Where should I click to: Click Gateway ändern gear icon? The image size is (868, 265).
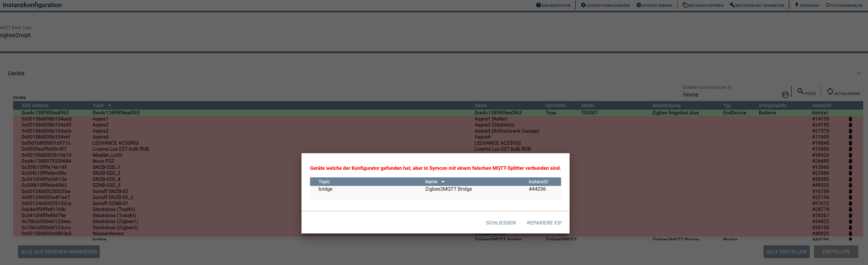[x=639, y=5]
